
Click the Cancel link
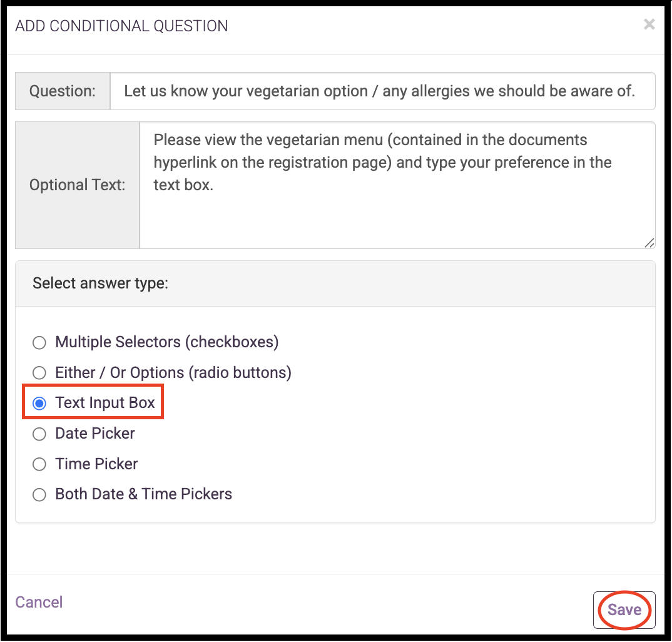(x=39, y=602)
